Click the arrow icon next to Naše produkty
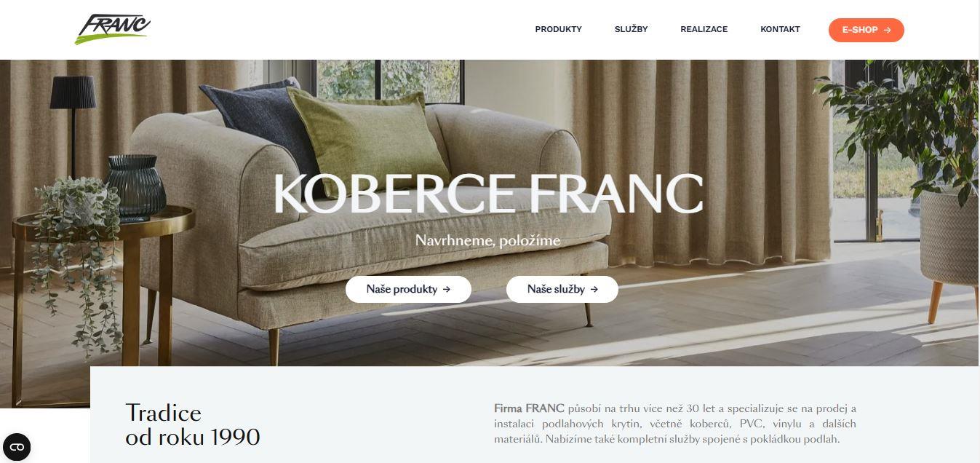Image resolution: width=980 pixels, height=463 pixels. (x=447, y=289)
